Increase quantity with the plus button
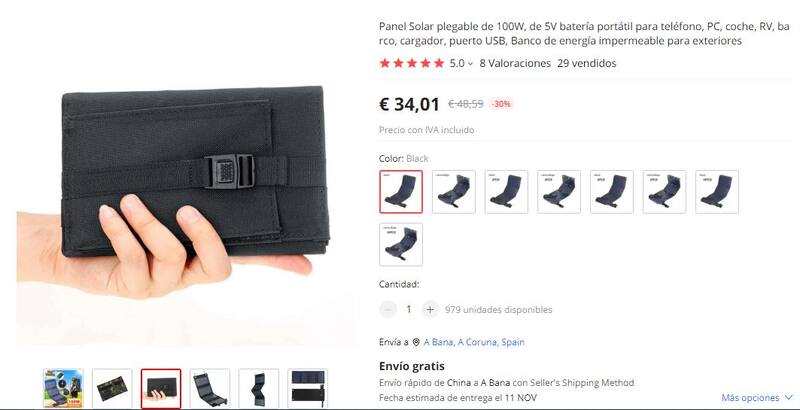 (x=430, y=309)
